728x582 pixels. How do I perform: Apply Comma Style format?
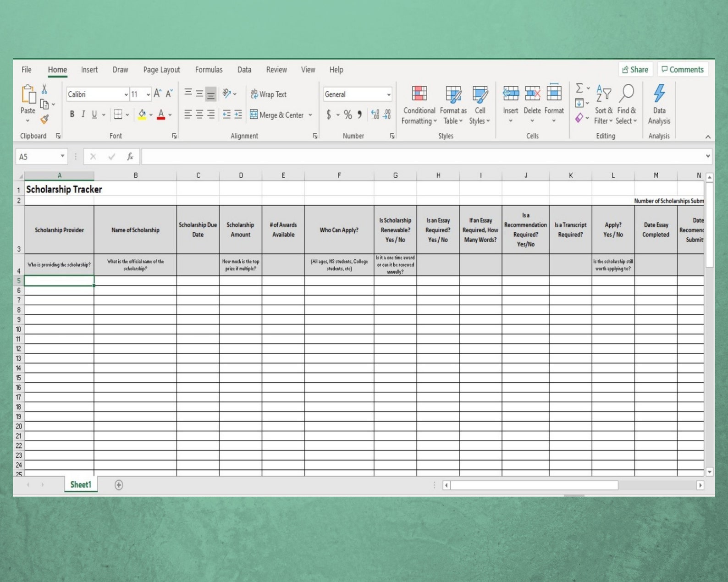(359, 115)
